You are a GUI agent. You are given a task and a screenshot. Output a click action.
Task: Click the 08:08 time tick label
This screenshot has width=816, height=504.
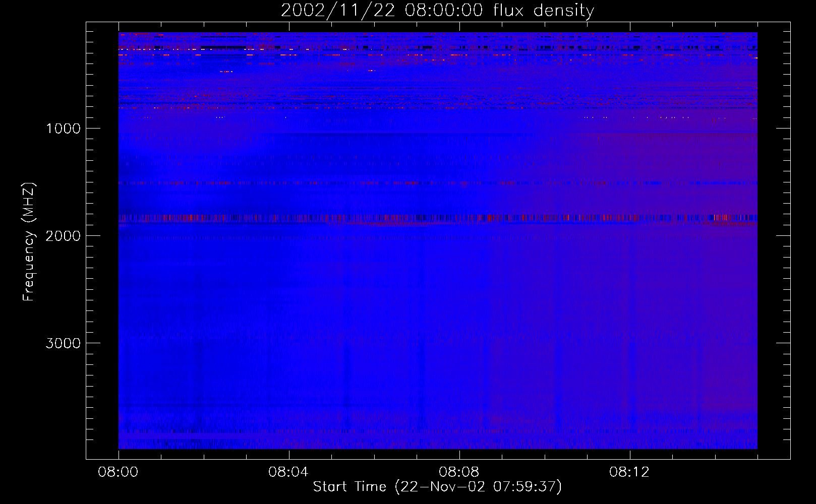point(459,472)
